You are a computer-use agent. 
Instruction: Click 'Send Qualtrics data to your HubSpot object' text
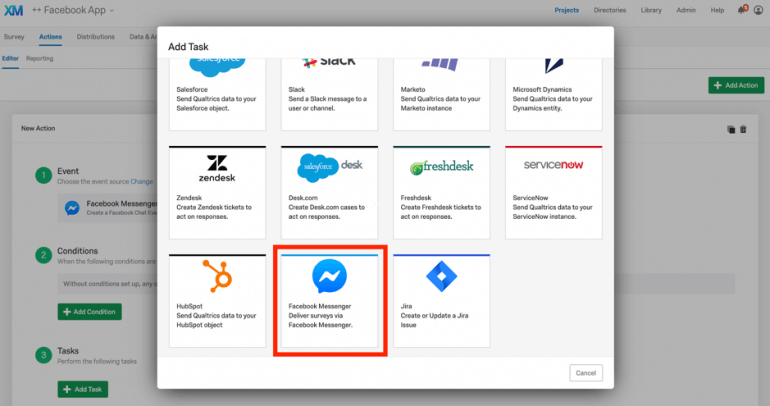click(x=216, y=321)
